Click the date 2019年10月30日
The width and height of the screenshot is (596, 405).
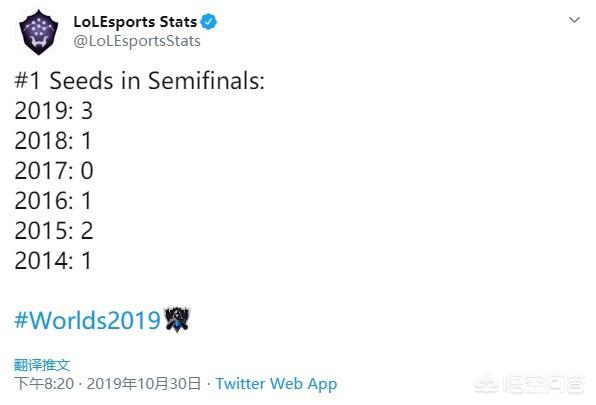(144, 384)
